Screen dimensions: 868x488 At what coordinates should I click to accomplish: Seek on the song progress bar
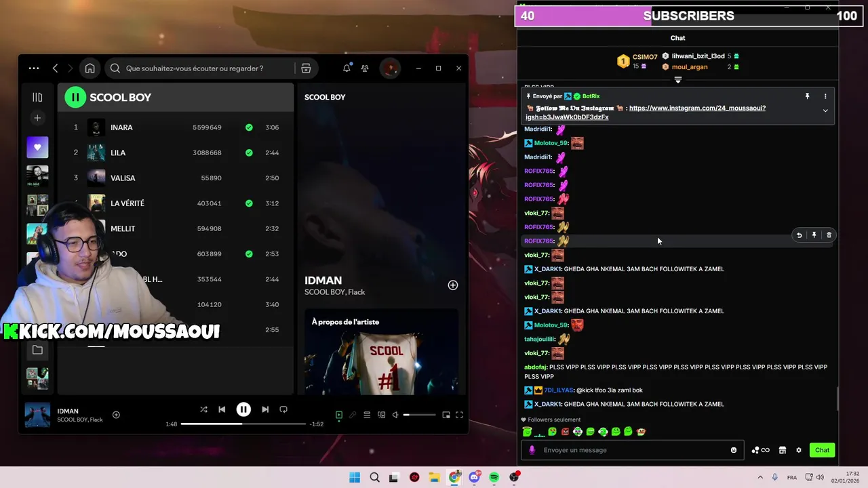point(243,424)
